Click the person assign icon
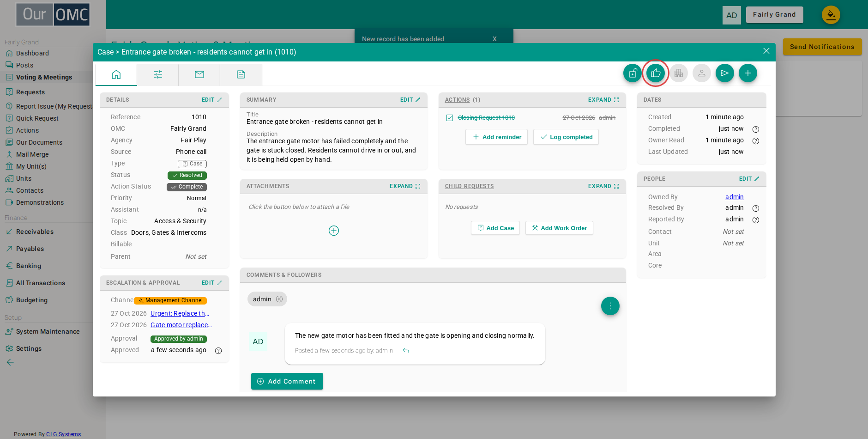The image size is (868, 439). [x=701, y=73]
